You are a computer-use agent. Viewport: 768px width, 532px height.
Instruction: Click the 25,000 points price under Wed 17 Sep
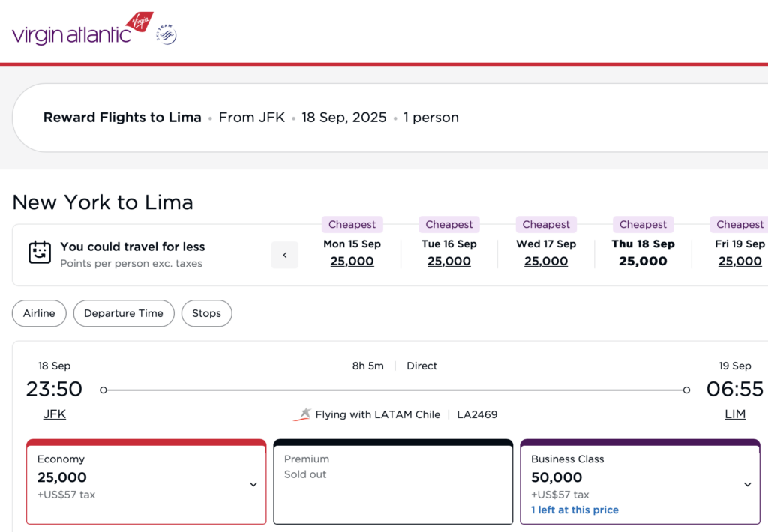[546, 261]
